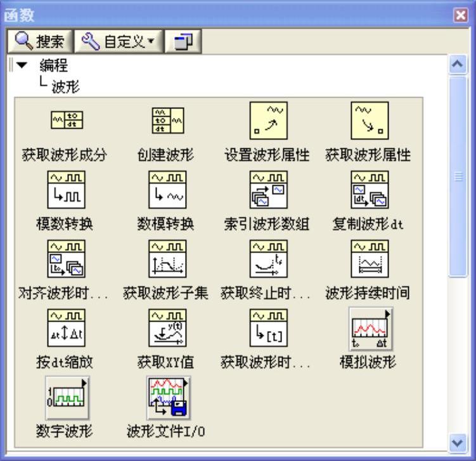Click the palette window pin icon
The image size is (476, 461).
[183, 41]
